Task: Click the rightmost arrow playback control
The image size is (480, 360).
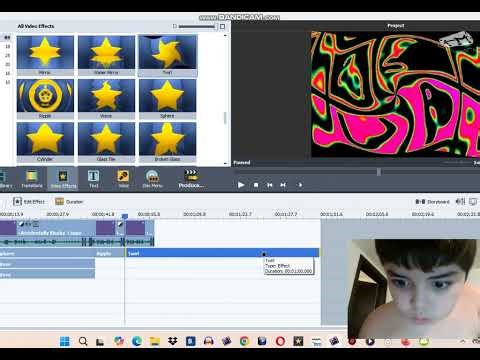Action: click(300, 185)
